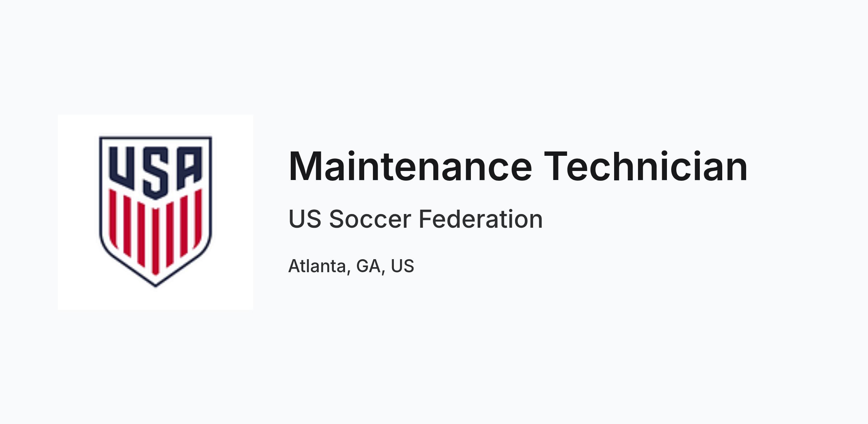Click the letter S in the crest

(156, 173)
